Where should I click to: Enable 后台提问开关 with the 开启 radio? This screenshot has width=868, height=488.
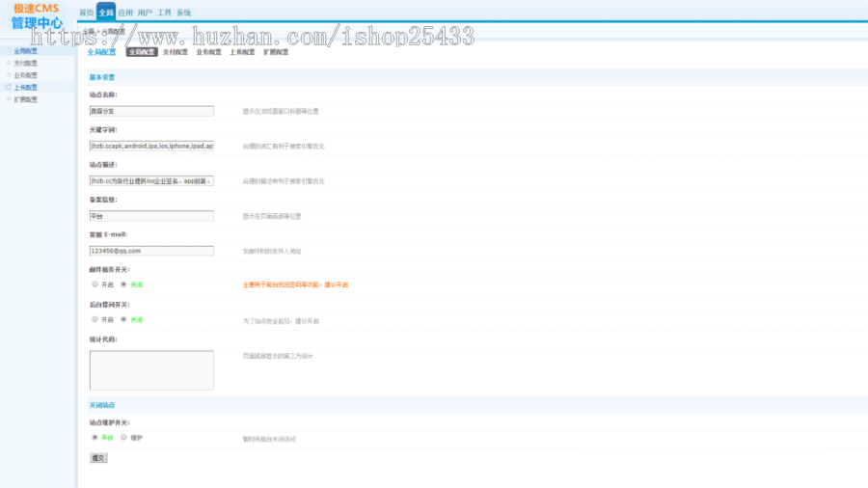click(x=95, y=319)
